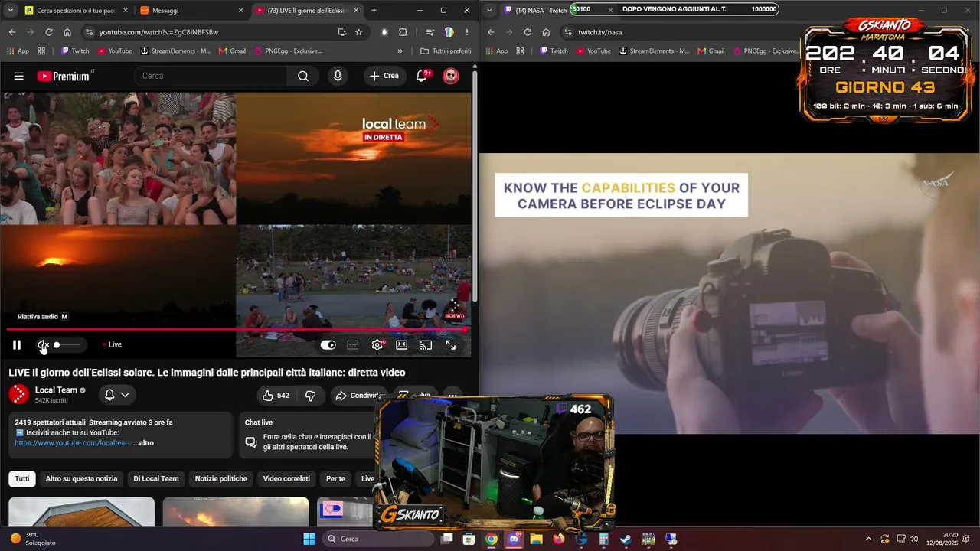Image resolution: width=980 pixels, height=551 pixels.
Task: Select 'Altro su questa notizia' chip
Action: 81,479
